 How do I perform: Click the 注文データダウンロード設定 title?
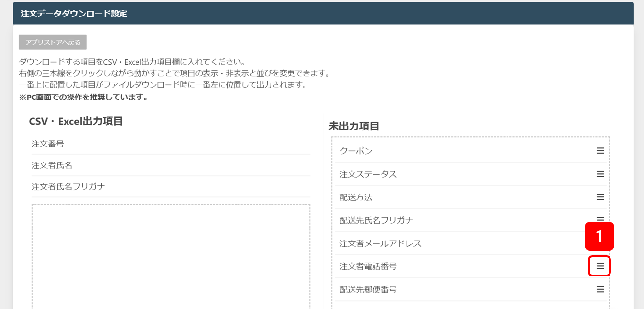point(74,14)
